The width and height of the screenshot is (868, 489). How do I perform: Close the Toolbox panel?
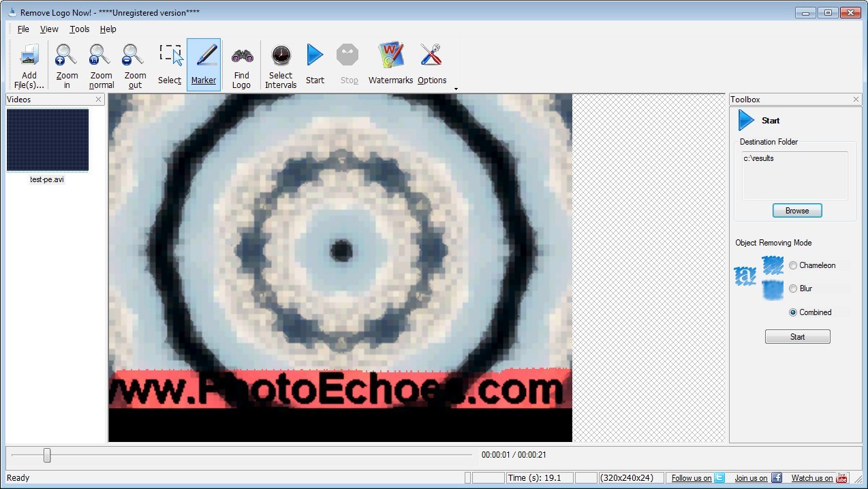[x=856, y=100]
